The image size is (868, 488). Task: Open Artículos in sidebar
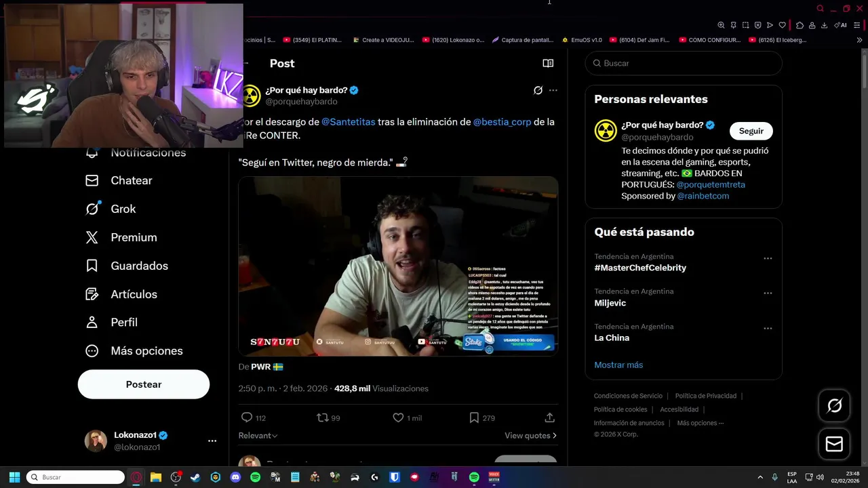coord(121,294)
